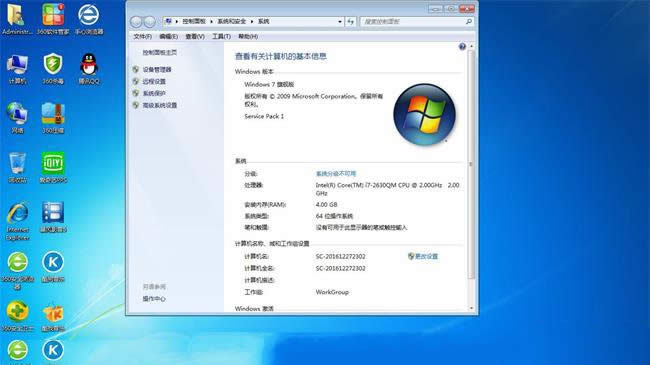650x365 pixels.
Task: Click the 控制面板 breadcrumb segment
Action: click(x=194, y=22)
